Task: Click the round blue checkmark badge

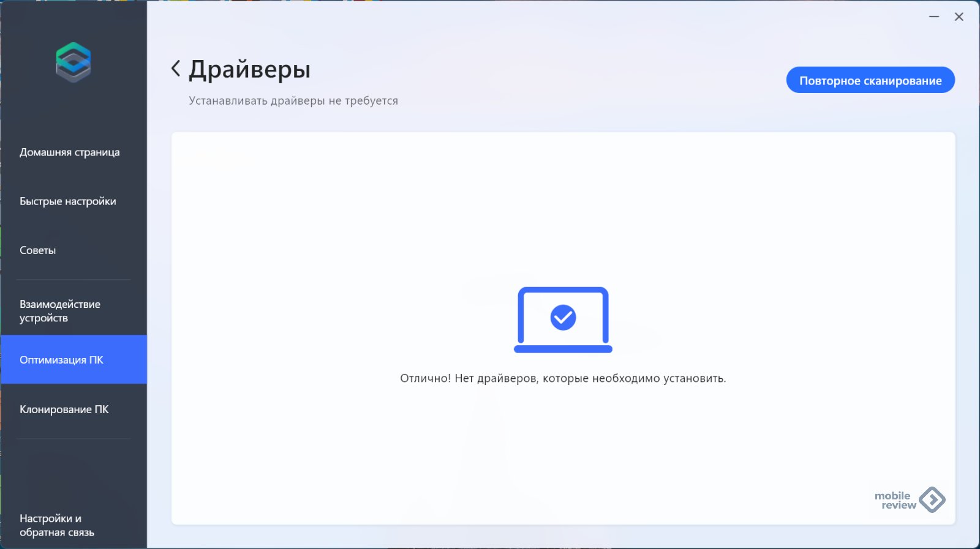Action: coord(563,318)
